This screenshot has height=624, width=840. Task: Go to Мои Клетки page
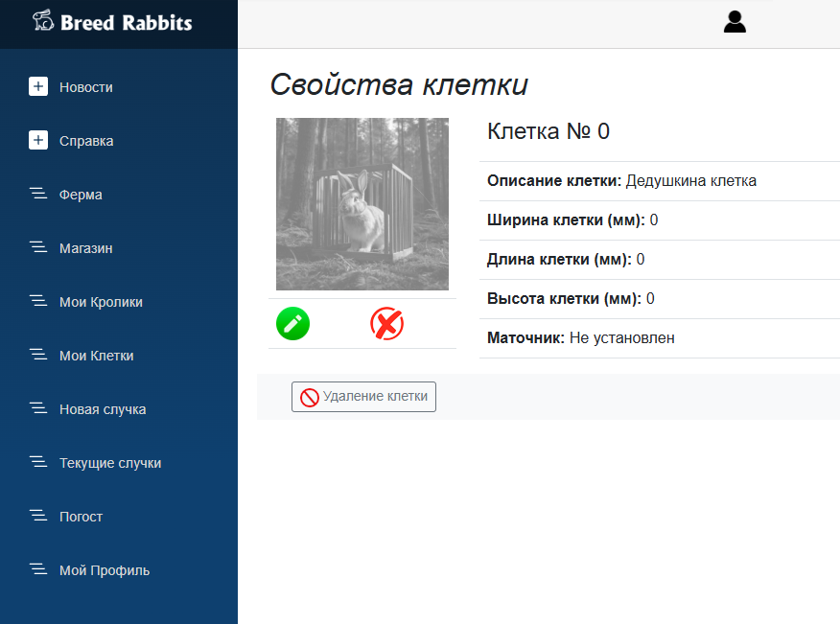pyautogui.click(x=96, y=356)
